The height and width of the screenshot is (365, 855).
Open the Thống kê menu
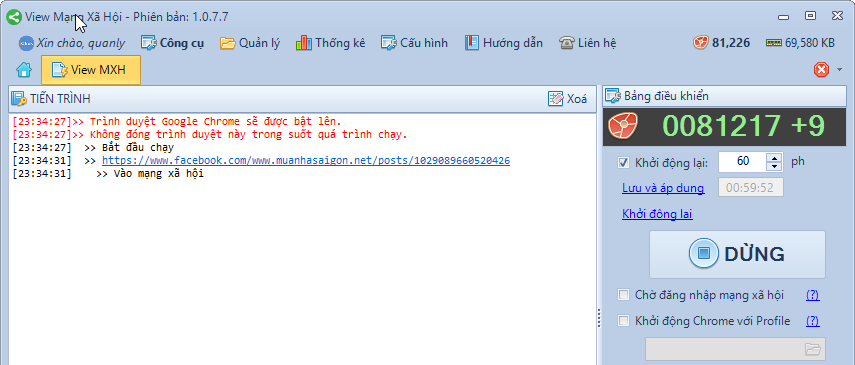[x=330, y=43]
